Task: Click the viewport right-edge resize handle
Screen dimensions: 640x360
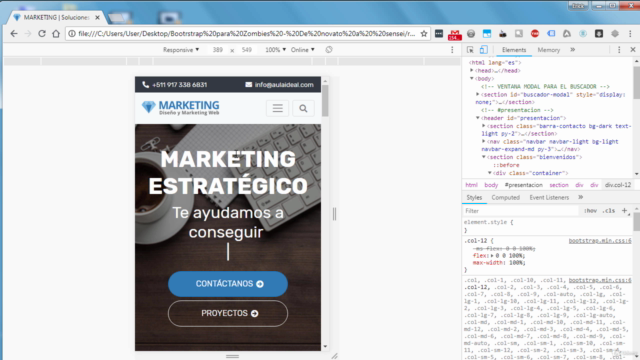Action: click(334, 214)
